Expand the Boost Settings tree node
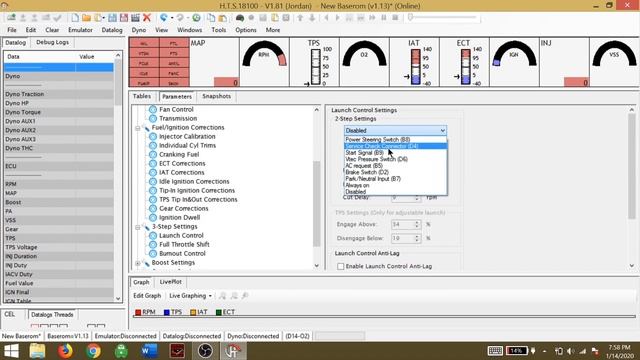This screenshot has width=640, height=360. coord(138,263)
